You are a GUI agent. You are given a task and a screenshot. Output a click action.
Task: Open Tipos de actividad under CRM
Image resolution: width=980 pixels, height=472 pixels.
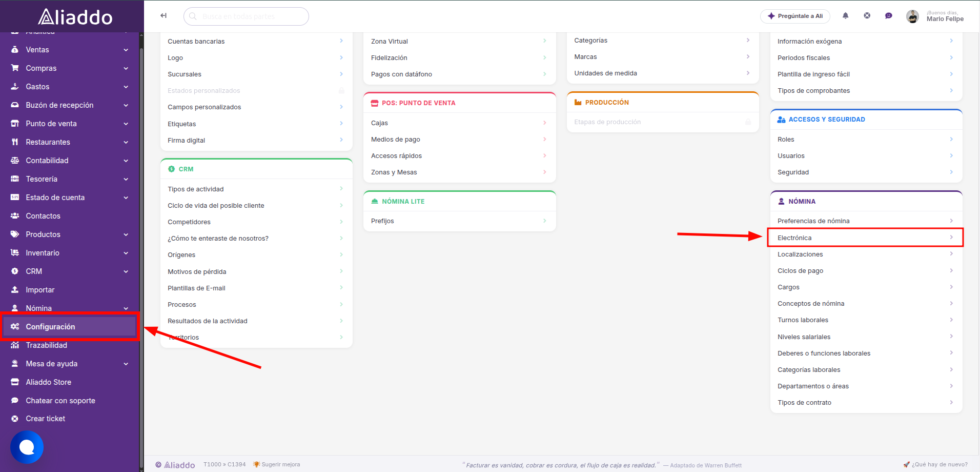[256, 189]
